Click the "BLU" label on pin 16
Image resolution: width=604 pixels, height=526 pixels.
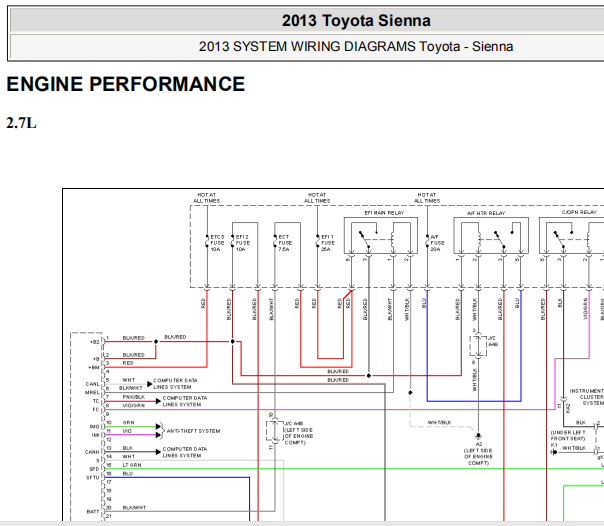[128, 474]
